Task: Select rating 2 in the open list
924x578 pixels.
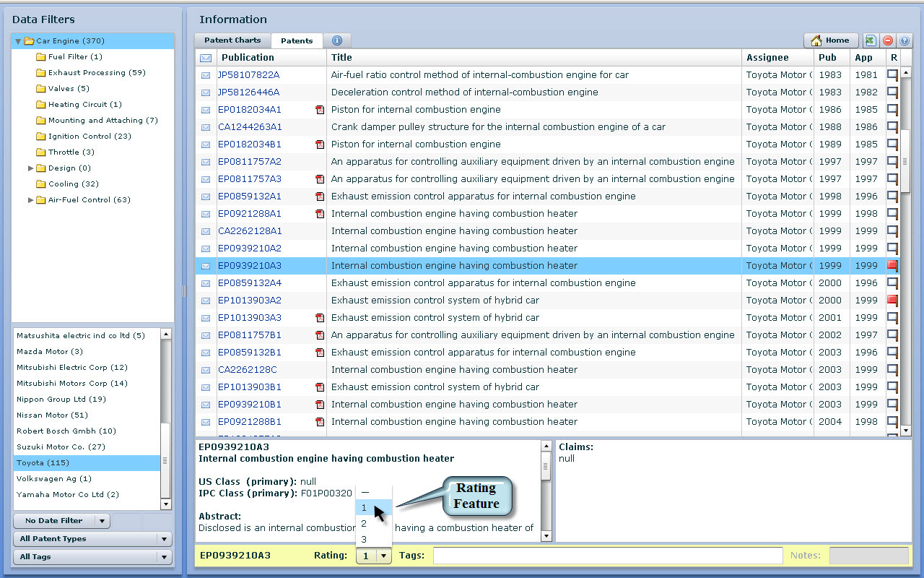Action: (x=365, y=524)
